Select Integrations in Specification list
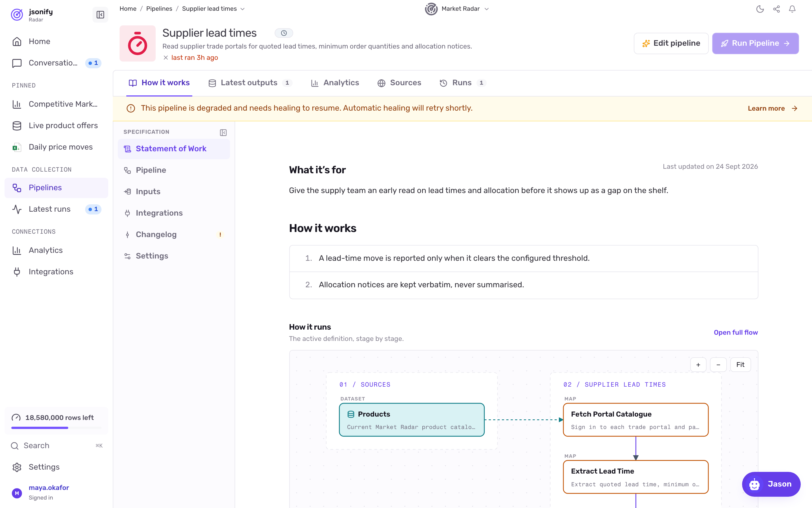Viewport: 812px width, 508px height. 174,213
